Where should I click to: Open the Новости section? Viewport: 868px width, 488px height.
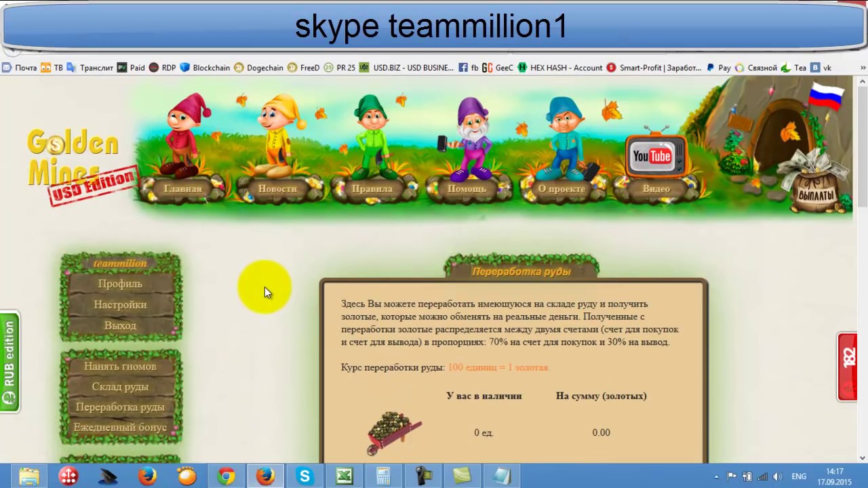(x=277, y=189)
